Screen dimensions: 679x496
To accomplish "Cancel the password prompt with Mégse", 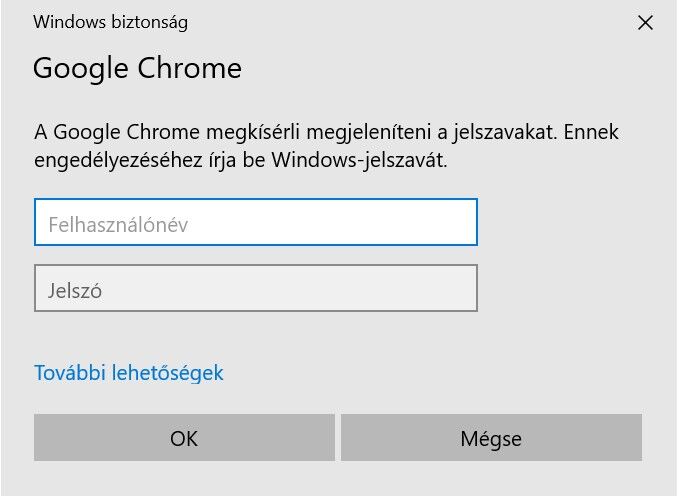I will coord(491,438).
